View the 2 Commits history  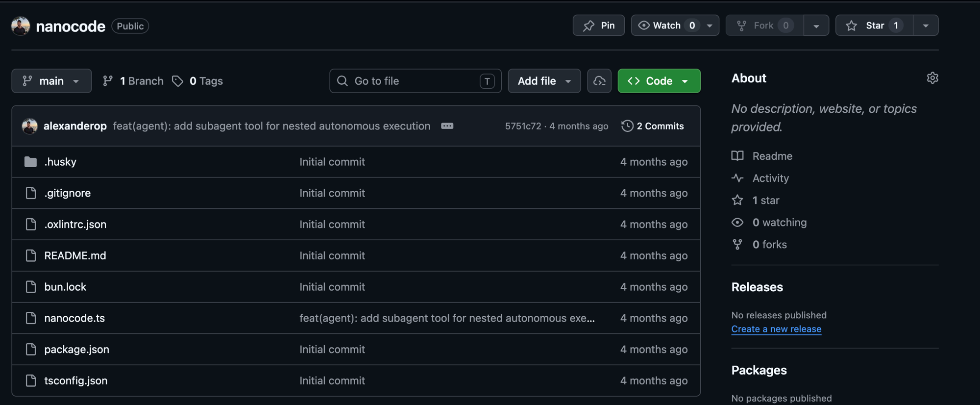(653, 126)
